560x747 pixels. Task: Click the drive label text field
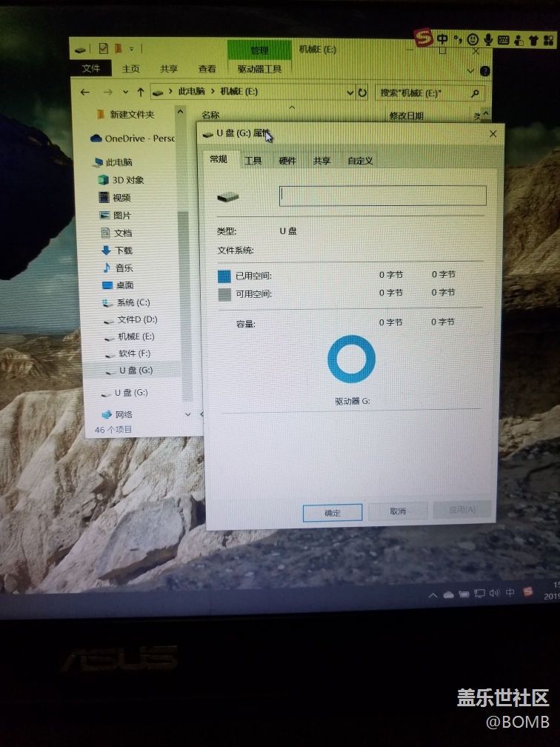382,196
